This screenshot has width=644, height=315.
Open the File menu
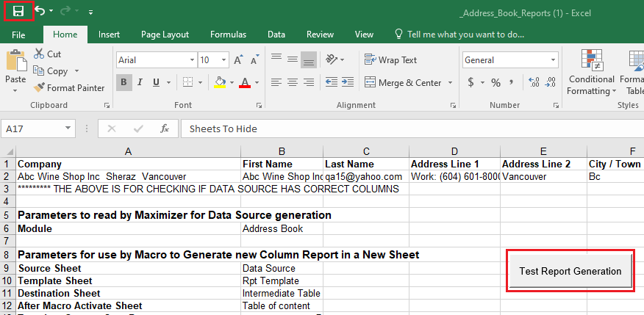(x=18, y=35)
